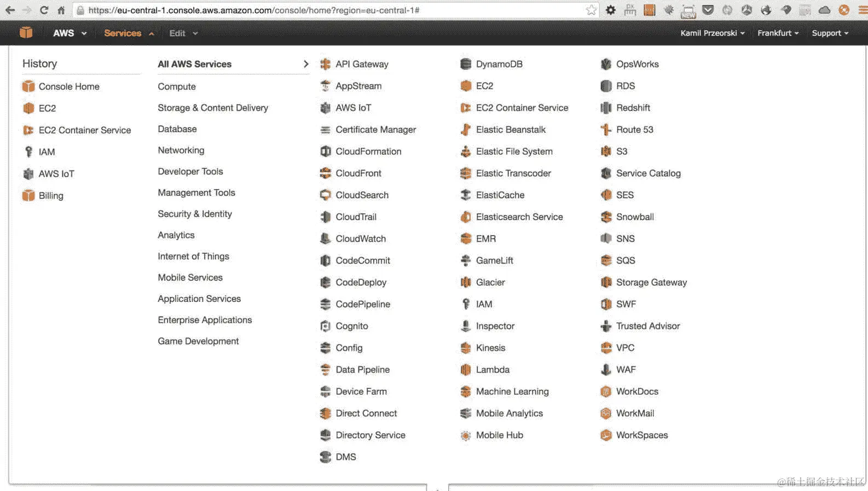The image size is (868, 491).
Task: Click the Redshift service icon
Action: point(606,108)
